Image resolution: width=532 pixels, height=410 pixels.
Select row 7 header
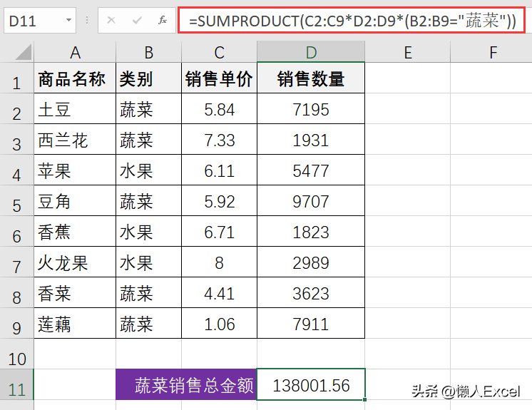[x=16, y=262]
